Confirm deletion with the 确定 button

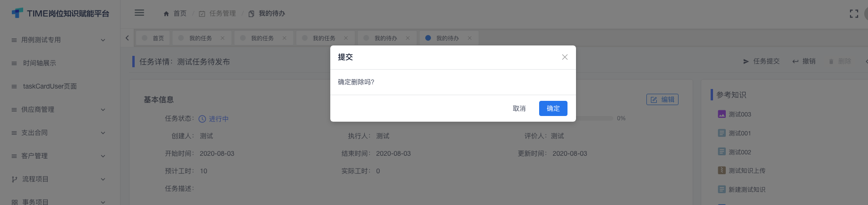coord(553,108)
